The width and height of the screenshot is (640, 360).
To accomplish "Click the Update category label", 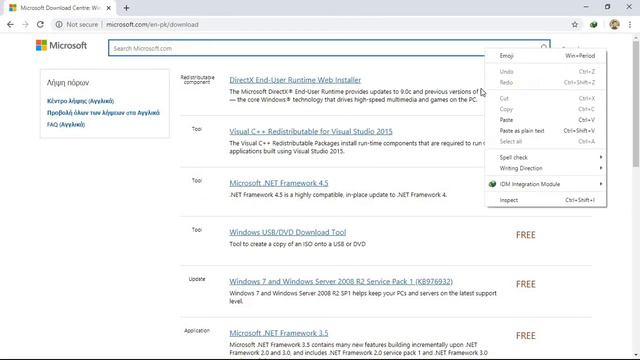I will 197,279.
